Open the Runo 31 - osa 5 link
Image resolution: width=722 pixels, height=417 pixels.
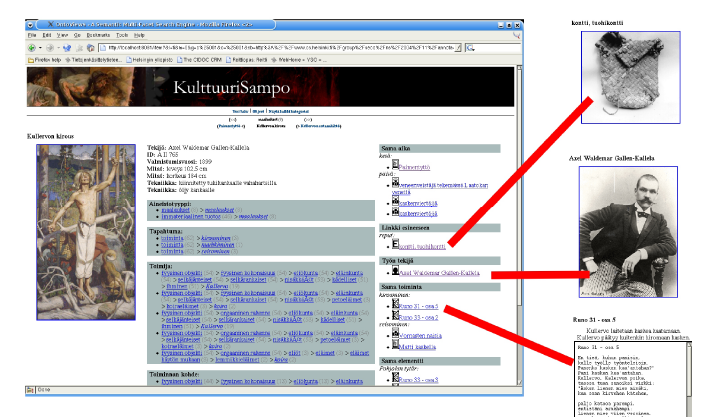click(x=418, y=306)
